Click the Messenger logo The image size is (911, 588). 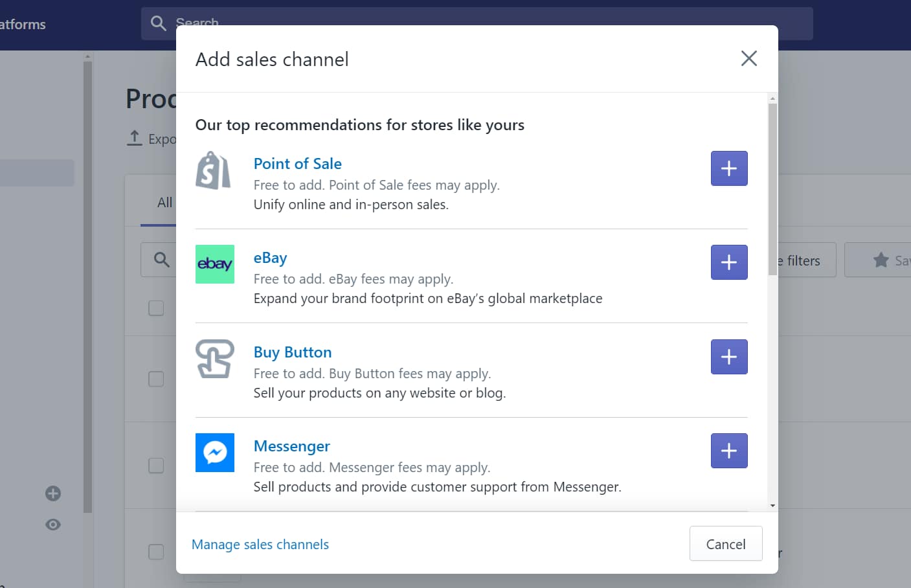214,453
